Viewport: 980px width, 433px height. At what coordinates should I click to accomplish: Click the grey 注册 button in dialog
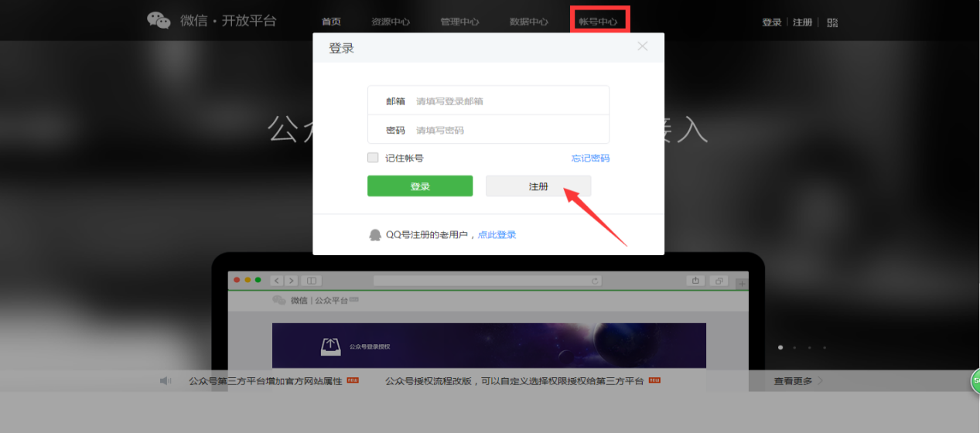click(x=538, y=186)
